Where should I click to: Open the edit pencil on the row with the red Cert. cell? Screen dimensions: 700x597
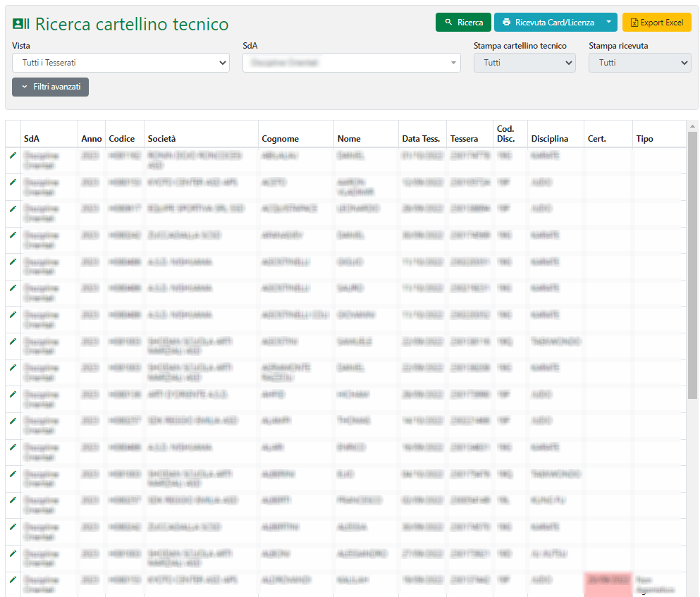click(x=13, y=579)
